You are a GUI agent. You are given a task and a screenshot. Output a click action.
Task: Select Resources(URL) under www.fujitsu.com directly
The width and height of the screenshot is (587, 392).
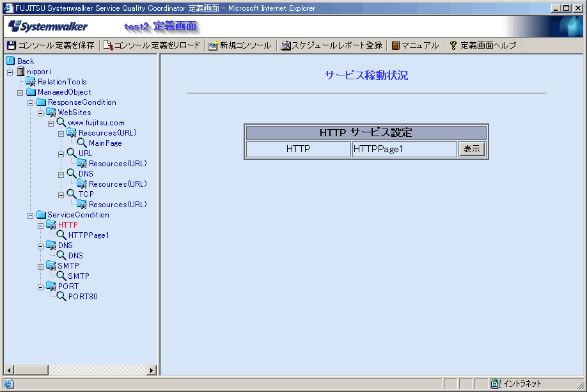[107, 132]
